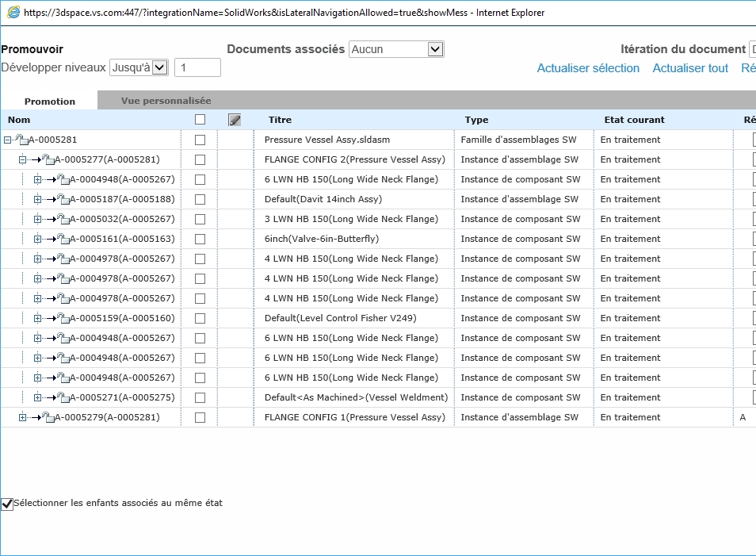Click the object icon of A-0005271(A-0005275)
Image resolution: width=756 pixels, height=556 pixels.
pyautogui.click(x=63, y=397)
